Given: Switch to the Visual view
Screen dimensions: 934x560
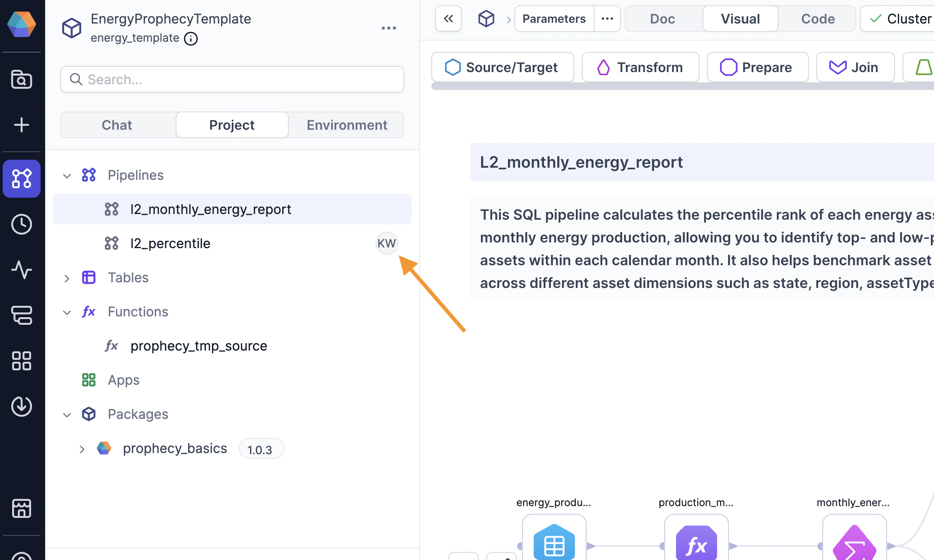Looking at the screenshot, I should click(x=740, y=19).
